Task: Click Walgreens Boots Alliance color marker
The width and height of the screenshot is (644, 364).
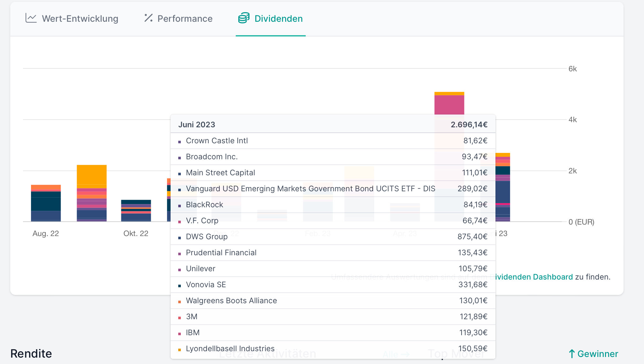Action: coord(180,302)
